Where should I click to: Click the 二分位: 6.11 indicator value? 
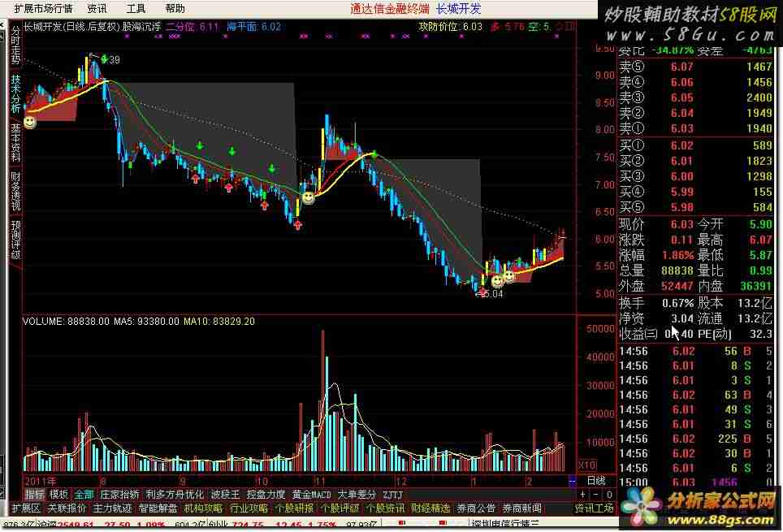193,27
